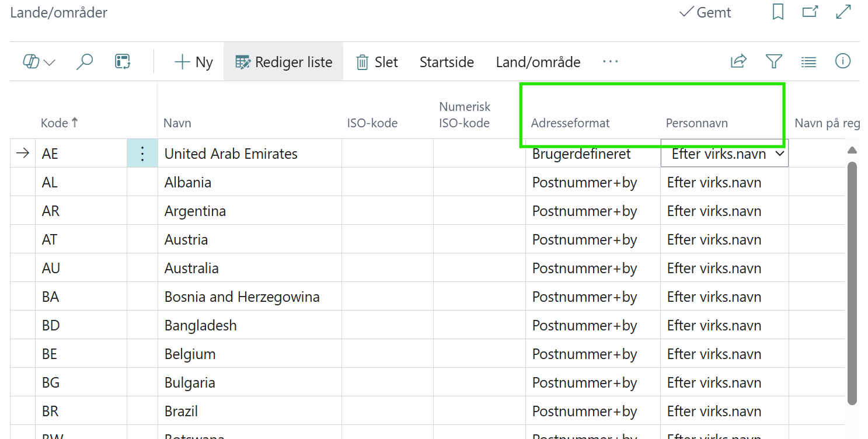This screenshot has width=868, height=439.
Task: Open the page in a new window
Action: pyautogui.click(x=810, y=12)
